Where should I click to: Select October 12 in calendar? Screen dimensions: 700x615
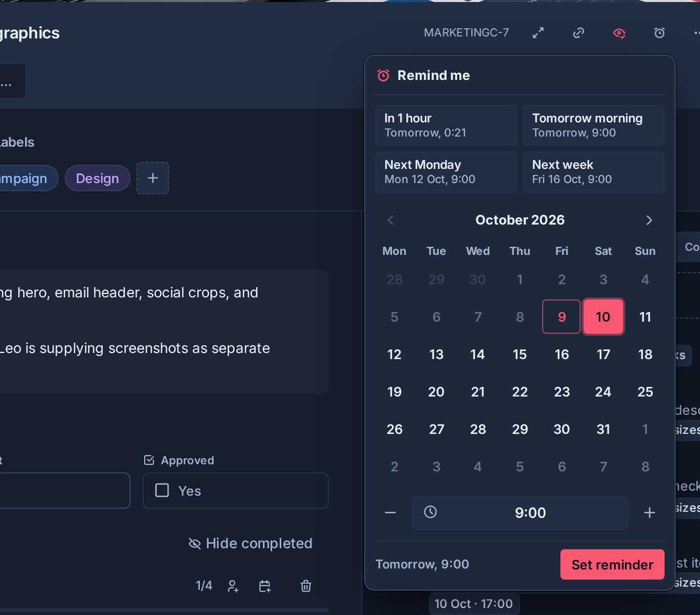[x=395, y=354]
